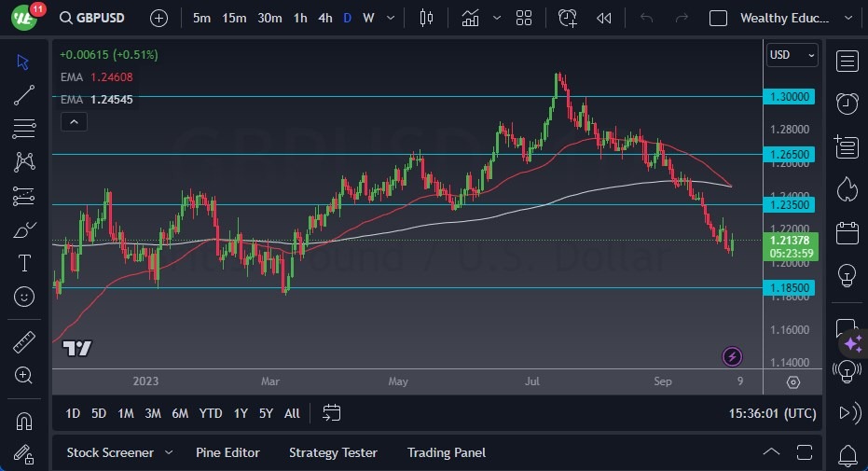Create an alert from the top toolbar
The height and width of the screenshot is (471, 868).
pyautogui.click(x=567, y=18)
